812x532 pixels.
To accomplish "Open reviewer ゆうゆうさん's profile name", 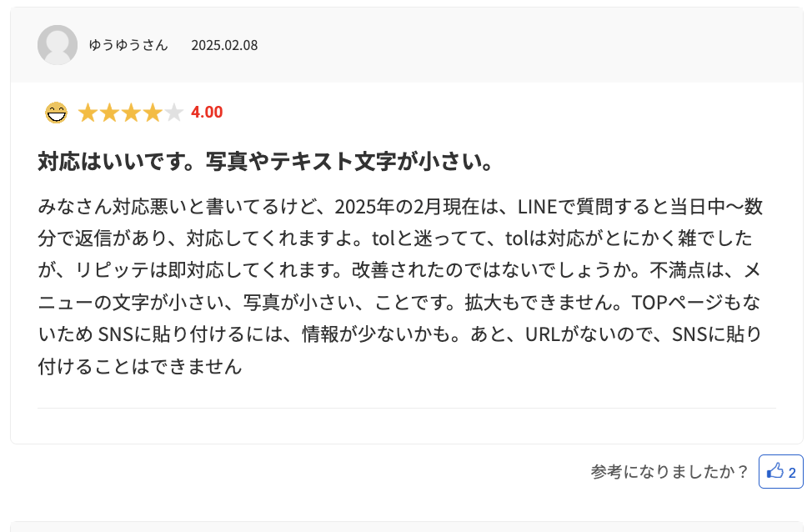I will [x=128, y=45].
